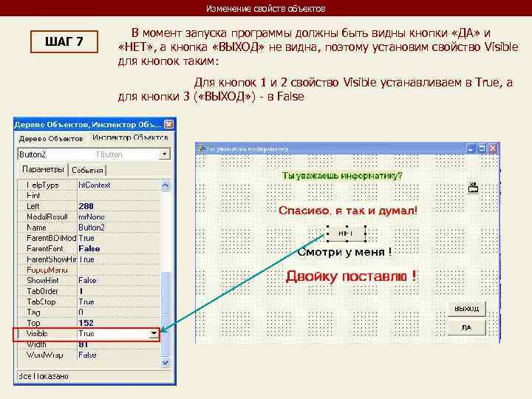Click the ДА button on the form
532x399 pixels.
coord(466,328)
